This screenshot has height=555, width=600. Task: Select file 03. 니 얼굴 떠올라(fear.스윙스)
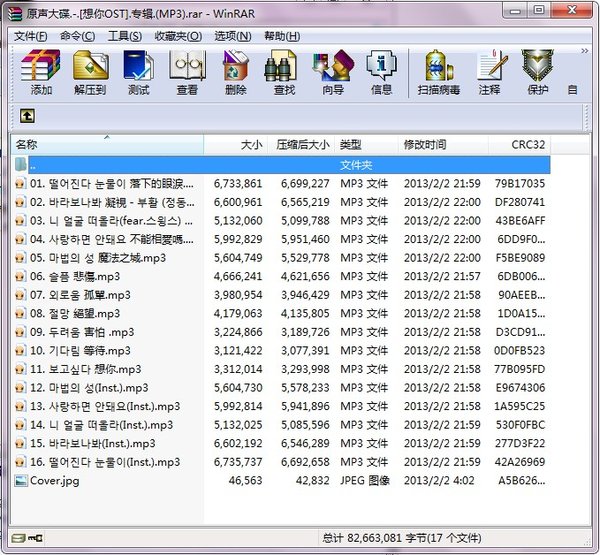tap(281, 220)
